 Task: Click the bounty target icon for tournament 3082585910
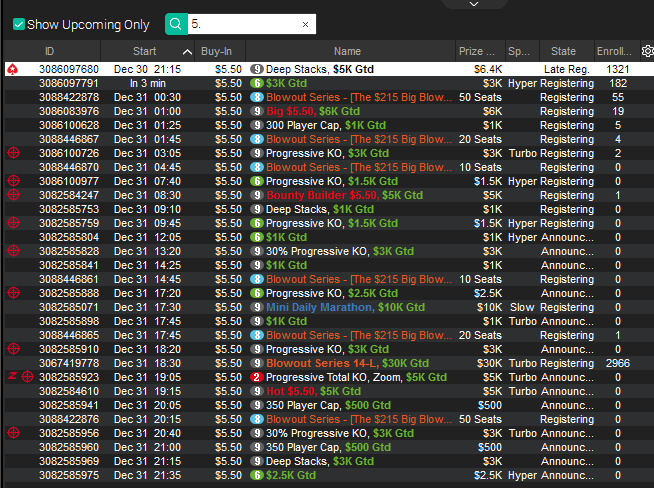coord(13,349)
